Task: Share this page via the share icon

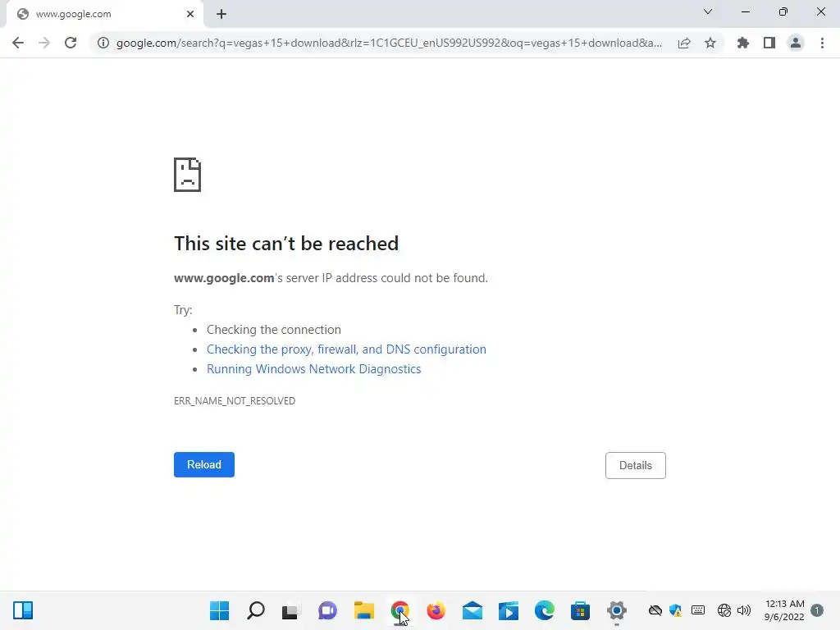Action: [x=684, y=43]
